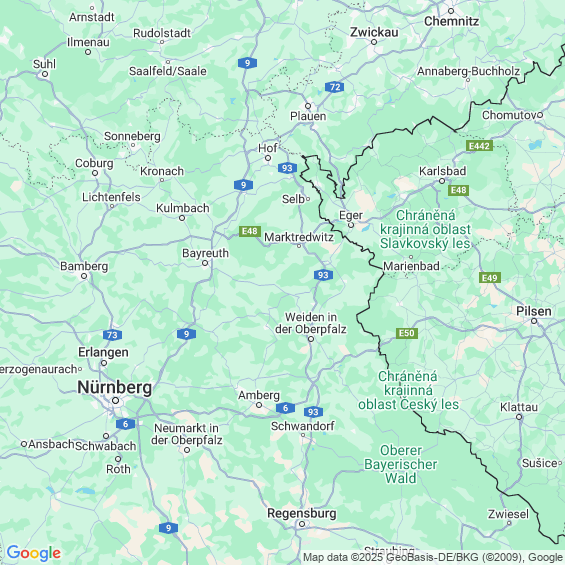Click the A73 highway shield above Erlangen
This screenshot has height=565, width=565.
pos(112,335)
